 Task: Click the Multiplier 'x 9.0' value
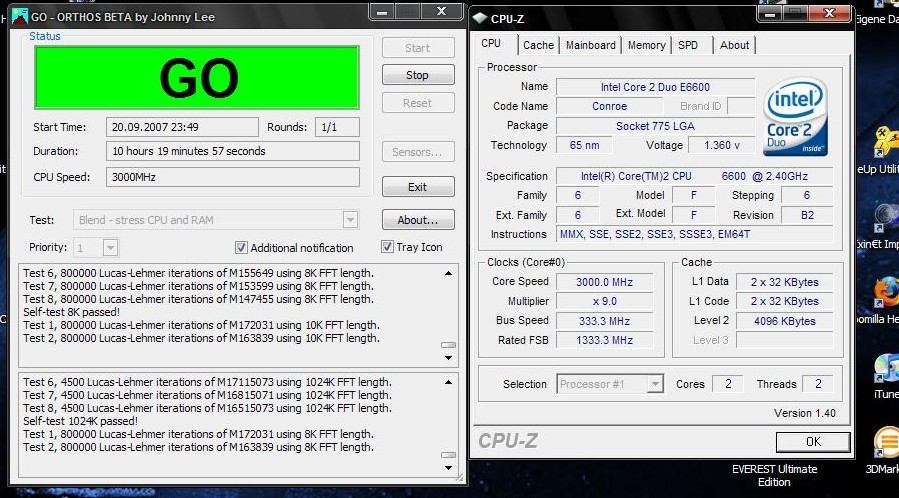[x=604, y=301]
